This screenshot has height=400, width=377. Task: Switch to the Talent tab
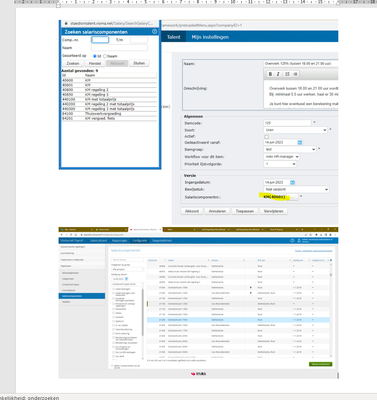[174, 37]
